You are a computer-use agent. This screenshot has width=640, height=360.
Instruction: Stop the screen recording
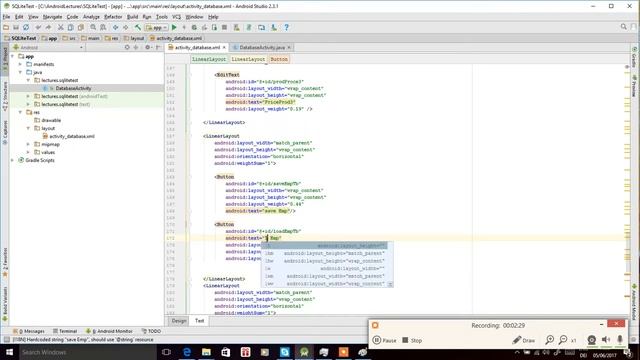(412, 340)
